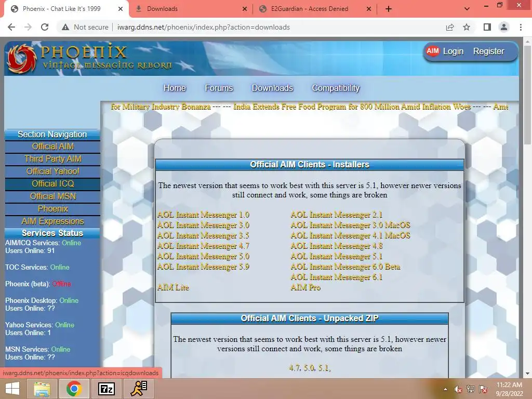Download AOL Instant Messenger 5.1
The image size is (532, 399).
(x=337, y=257)
